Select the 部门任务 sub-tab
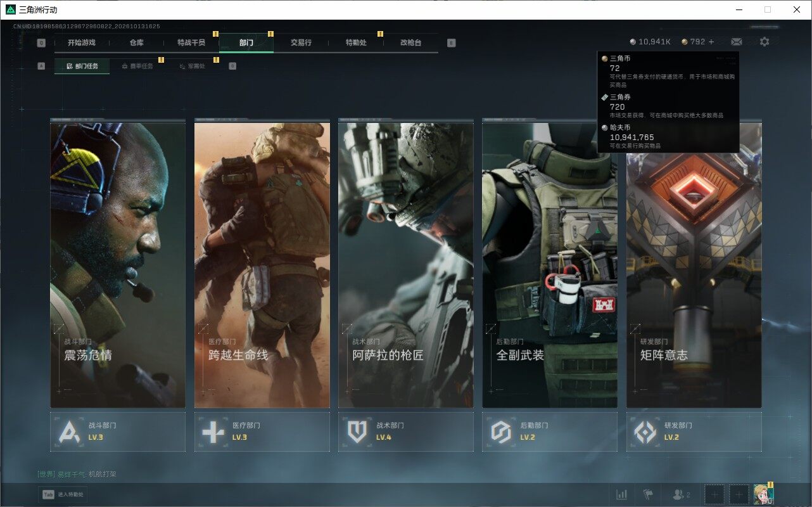 click(x=82, y=66)
